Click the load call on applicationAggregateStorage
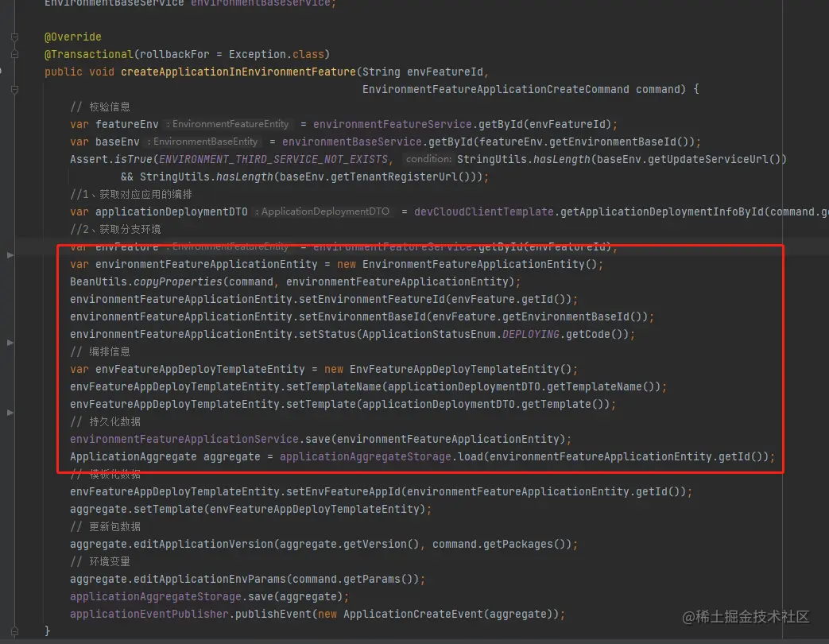This screenshot has height=644, width=829. [x=470, y=456]
